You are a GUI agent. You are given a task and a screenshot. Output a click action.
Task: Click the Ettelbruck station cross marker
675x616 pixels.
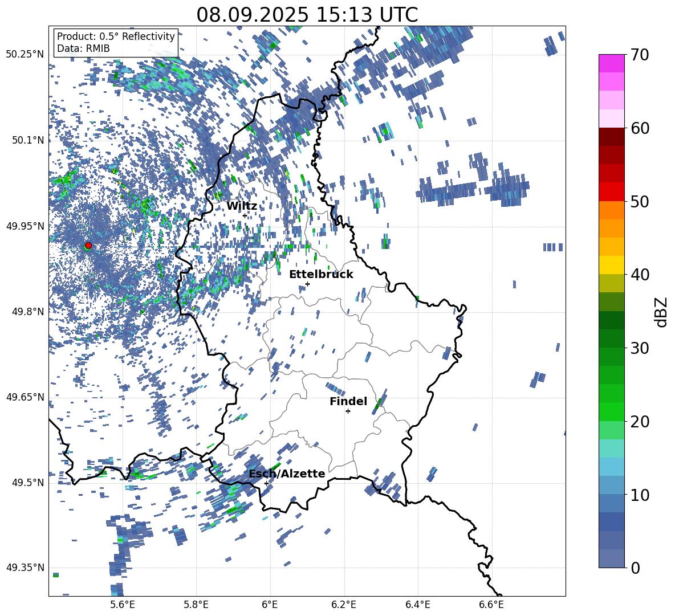coord(307,284)
